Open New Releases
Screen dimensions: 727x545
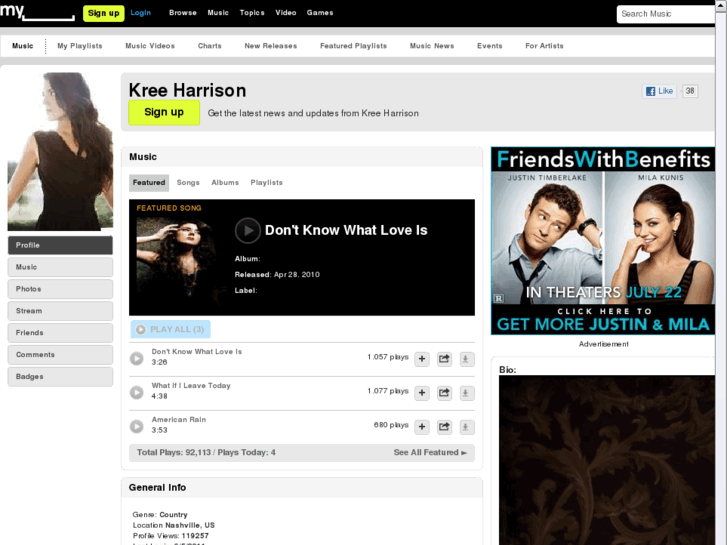271,46
